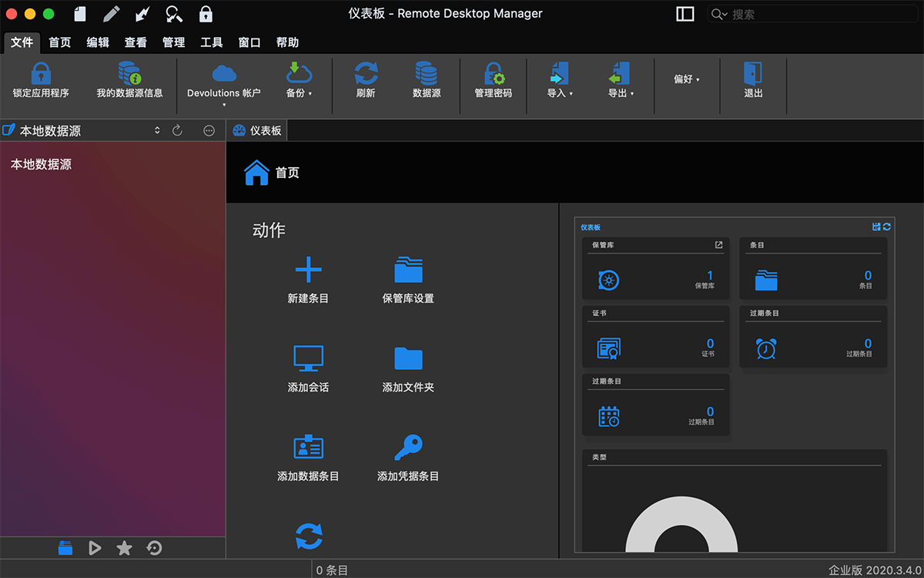The width and height of the screenshot is (924, 578).
Task: Click the 首页 home icon
Action: (x=256, y=173)
